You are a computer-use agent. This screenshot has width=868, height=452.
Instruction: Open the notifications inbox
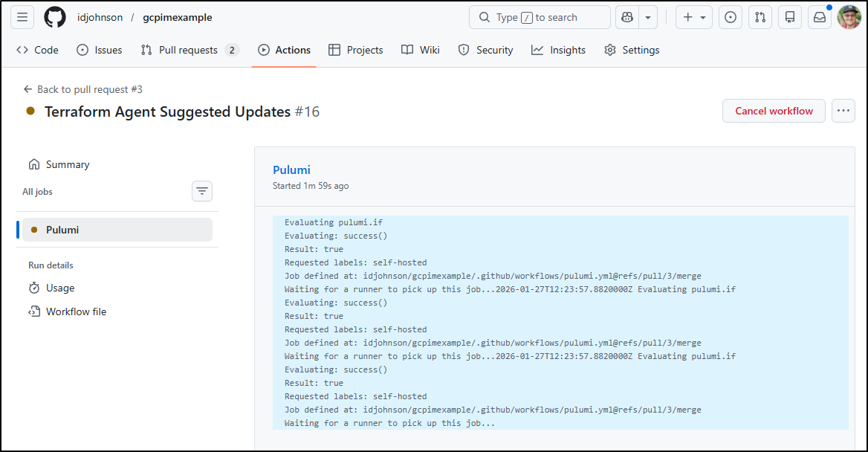click(x=820, y=17)
